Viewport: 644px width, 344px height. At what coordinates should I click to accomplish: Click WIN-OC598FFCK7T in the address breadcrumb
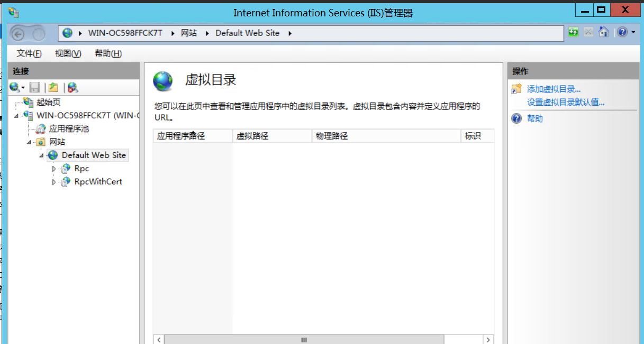125,33
